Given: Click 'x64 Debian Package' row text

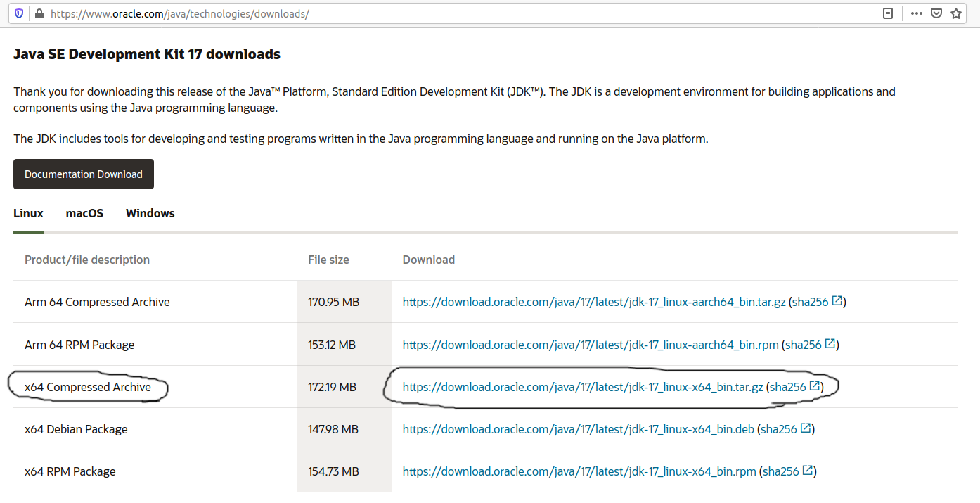Looking at the screenshot, I should pyautogui.click(x=76, y=429).
